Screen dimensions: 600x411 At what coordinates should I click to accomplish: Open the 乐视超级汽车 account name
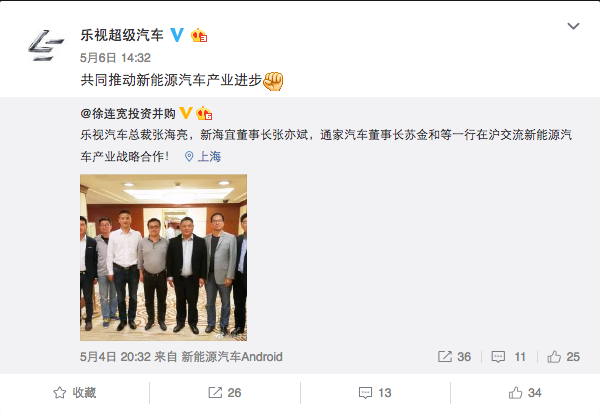pos(122,35)
